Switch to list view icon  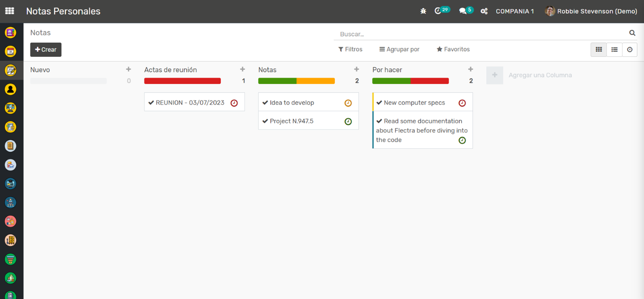click(x=614, y=50)
